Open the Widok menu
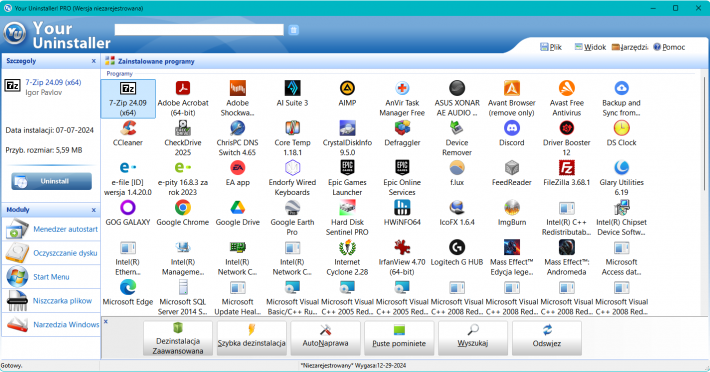710x372 pixels. click(590, 47)
